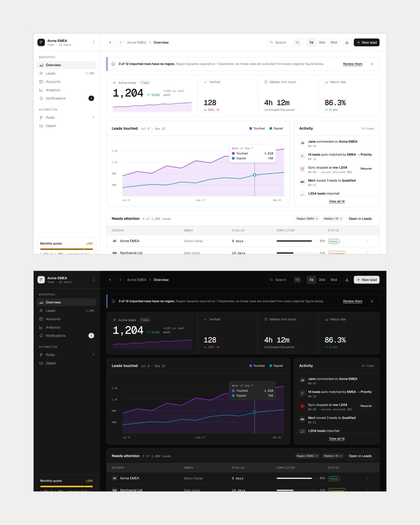Click download icon in light theme toolbar
Screen dimensions: 420x525
tap(347, 43)
